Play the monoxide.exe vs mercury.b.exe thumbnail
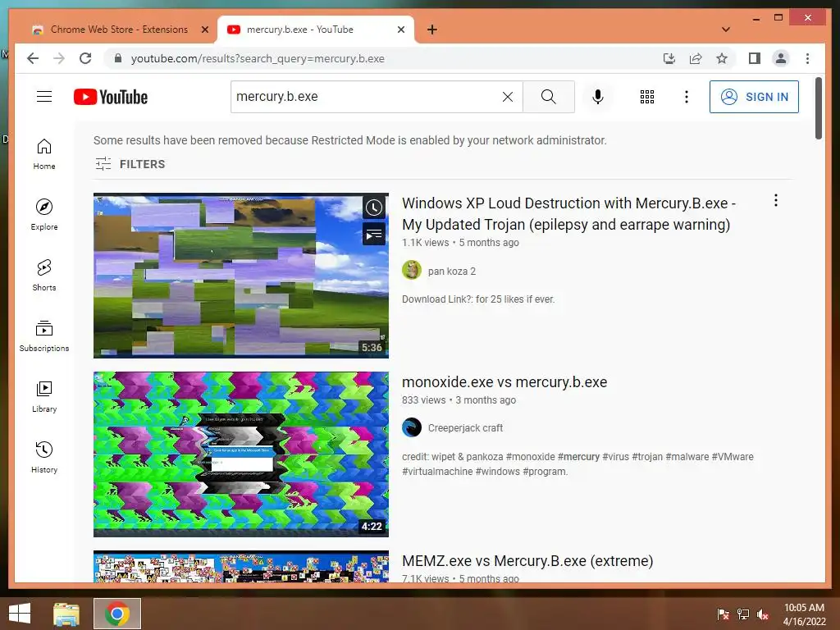This screenshot has height=630, width=840. (241, 454)
